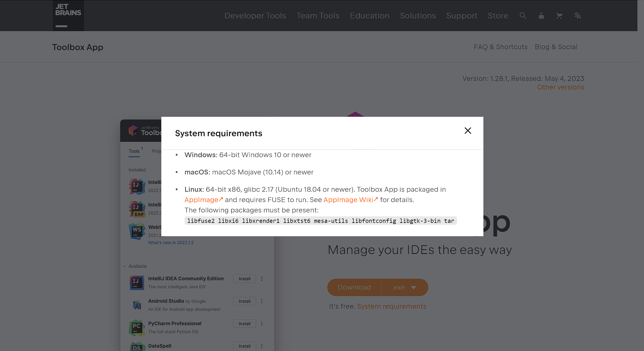The width and height of the screenshot is (644, 351).
Task: Open the shopping cart
Action: pos(559,16)
